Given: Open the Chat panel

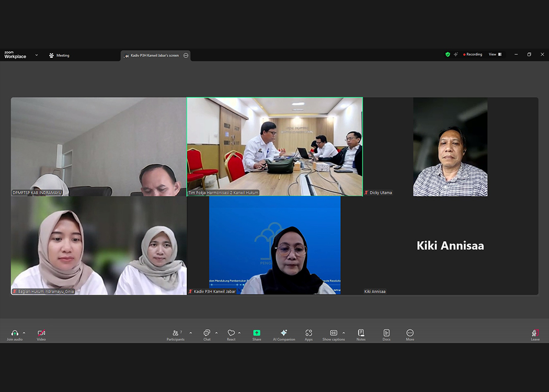Looking at the screenshot, I should (207, 333).
